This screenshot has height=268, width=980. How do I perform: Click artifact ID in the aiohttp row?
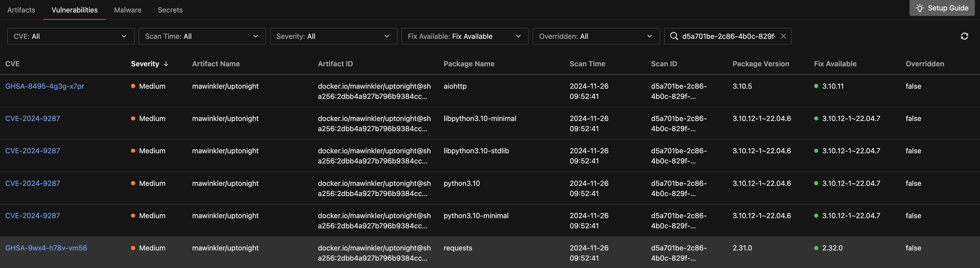click(x=374, y=91)
